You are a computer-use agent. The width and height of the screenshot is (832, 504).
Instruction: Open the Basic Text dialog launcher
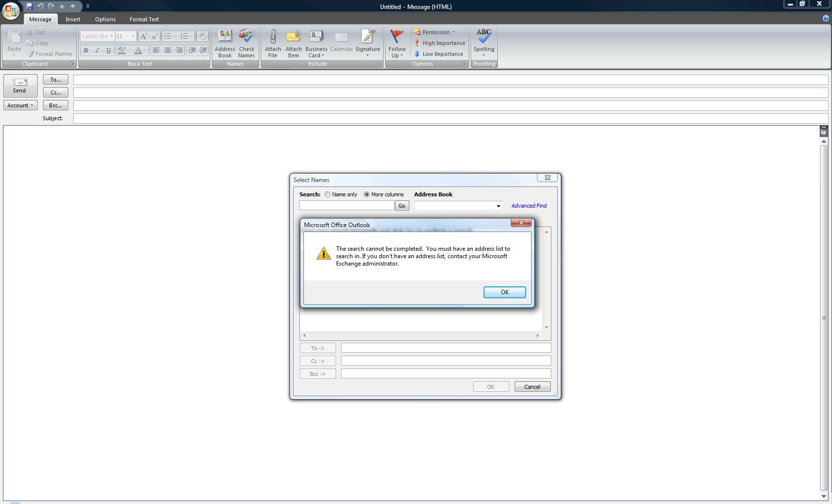206,64
